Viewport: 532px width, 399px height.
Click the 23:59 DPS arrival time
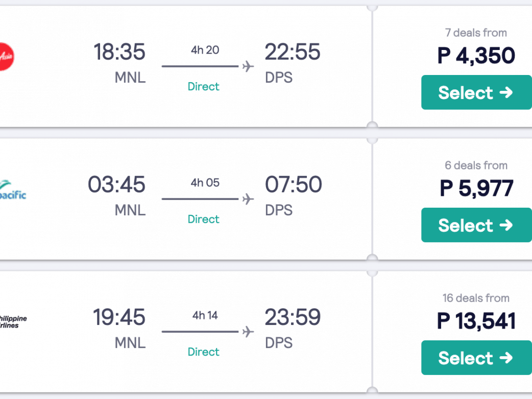pyautogui.click(x=293, y=317)
